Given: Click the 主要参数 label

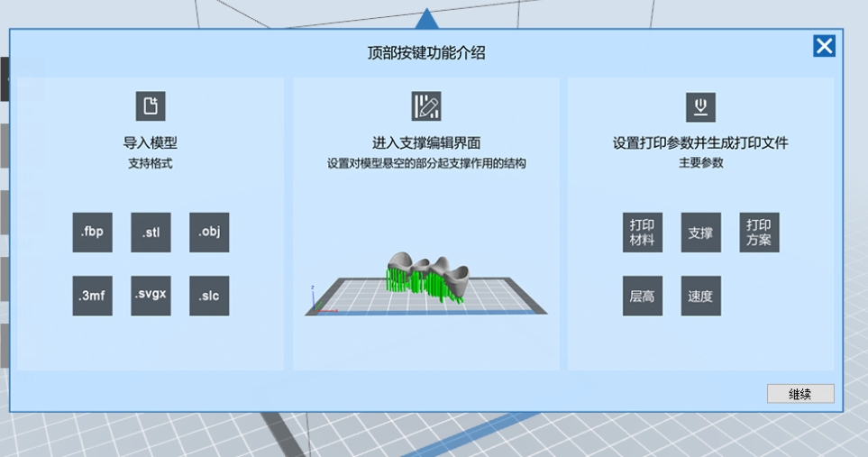Looking at the screenshot, I should [701, 162].
